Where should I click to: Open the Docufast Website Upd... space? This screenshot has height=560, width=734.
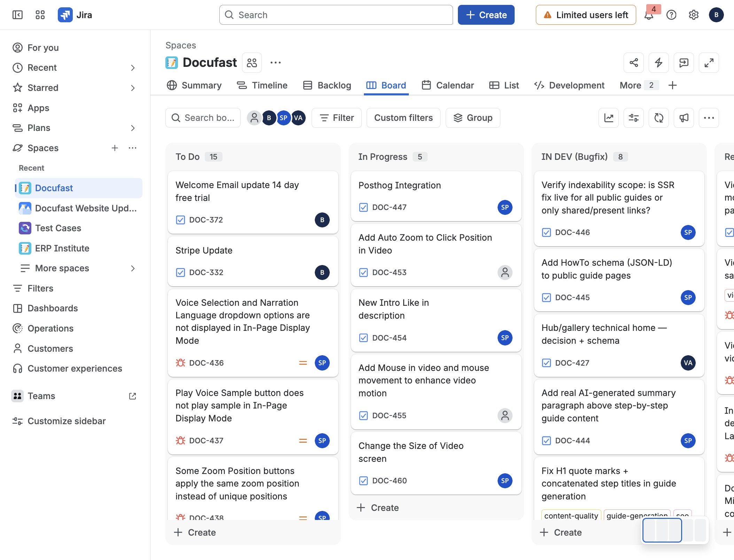point(78,208)
